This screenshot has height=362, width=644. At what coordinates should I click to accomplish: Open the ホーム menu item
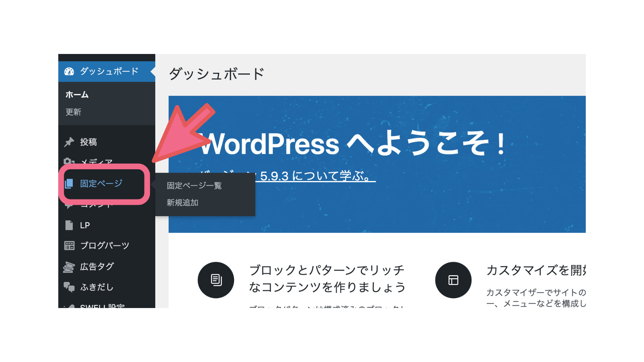(x=77, y=95)
